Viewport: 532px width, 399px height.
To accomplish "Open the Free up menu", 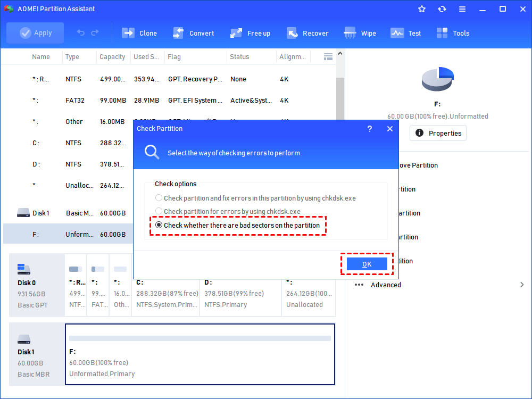I will pos(250,33).
